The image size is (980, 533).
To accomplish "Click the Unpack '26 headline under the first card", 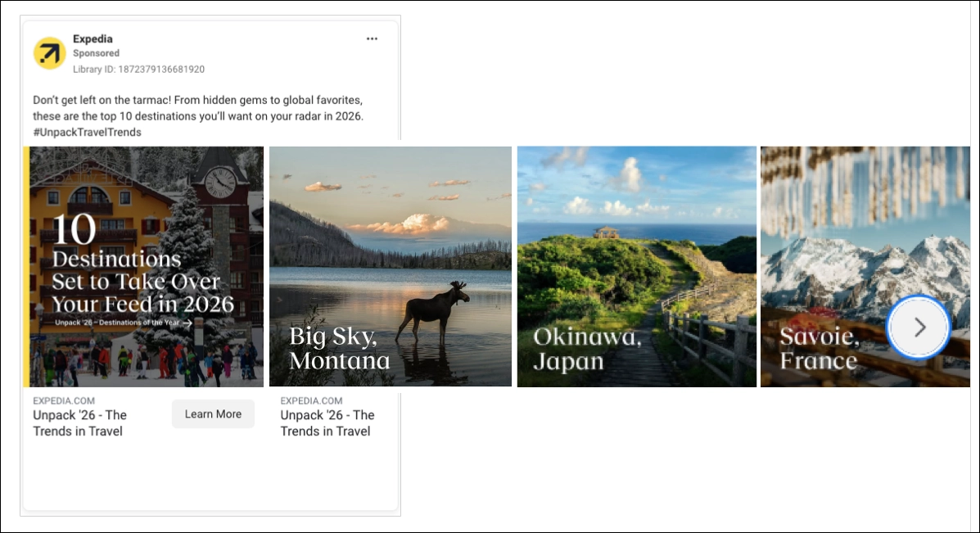I will (79, 422).
